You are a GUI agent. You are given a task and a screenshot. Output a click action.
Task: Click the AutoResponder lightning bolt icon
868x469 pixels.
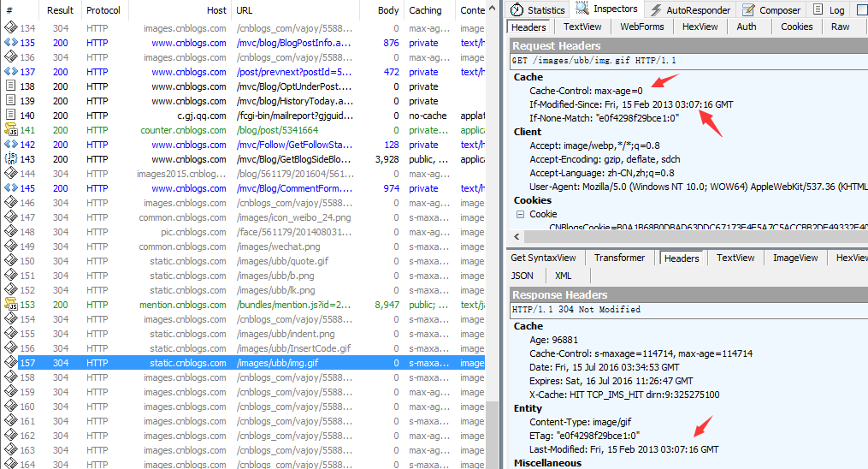pyautogui.click(x=656, y=10)
